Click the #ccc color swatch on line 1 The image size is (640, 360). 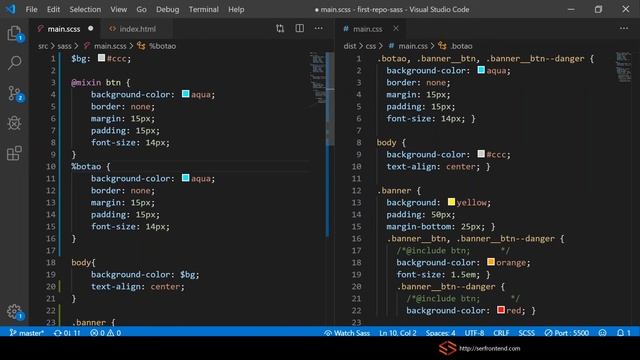tap(101, 58)
